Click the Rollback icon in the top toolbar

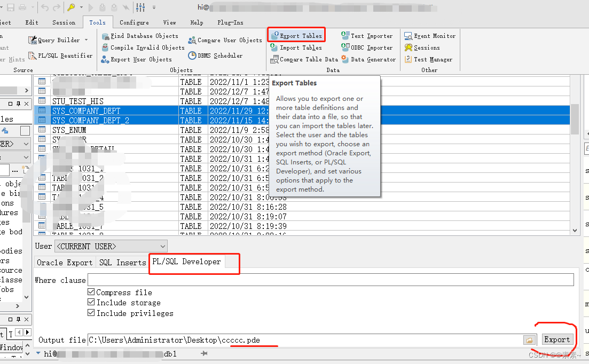[114, 7]
